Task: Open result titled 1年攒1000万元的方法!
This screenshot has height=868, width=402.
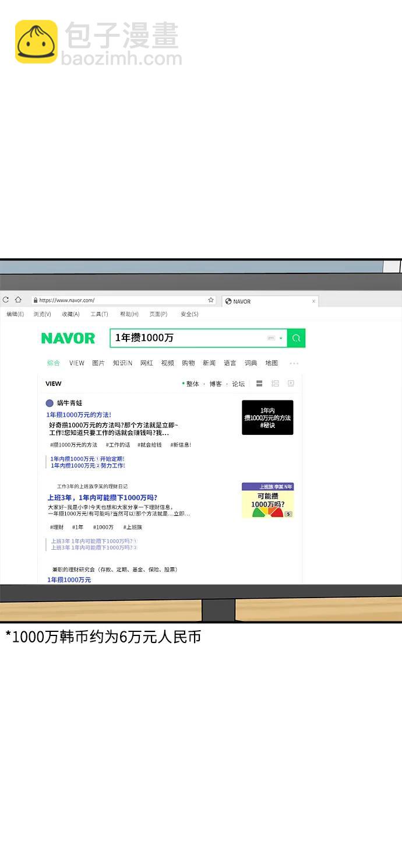Action: click(x=79, y=414)
